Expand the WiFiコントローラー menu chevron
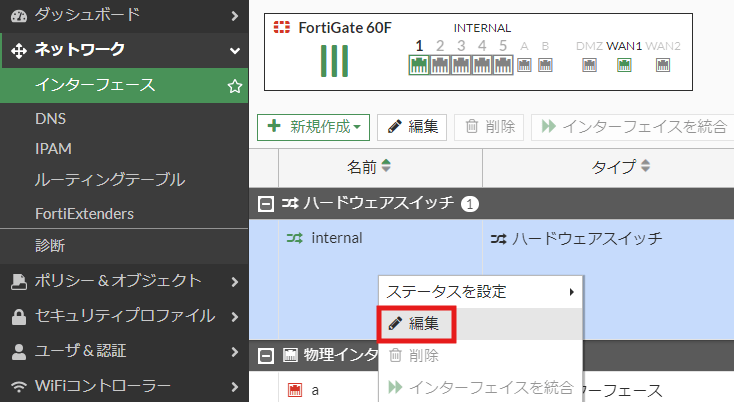 coord(235,387)
